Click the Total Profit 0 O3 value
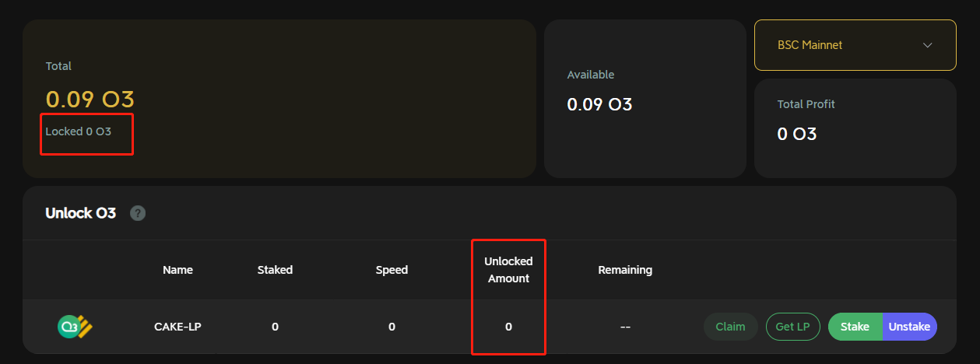 tap(797, 134)
